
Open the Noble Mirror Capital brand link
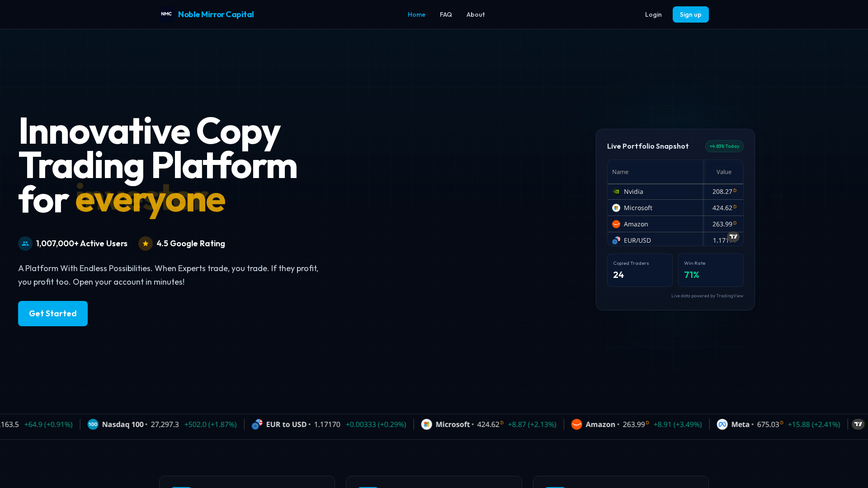click(x=216, y=14)
